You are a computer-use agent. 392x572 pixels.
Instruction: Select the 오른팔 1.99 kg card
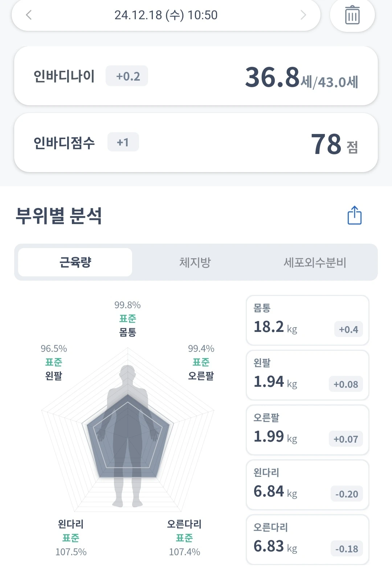[307, 430]
